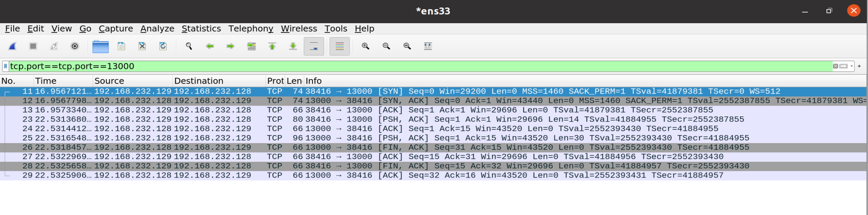Open recent display filters dropdown

pyautogui.click(x=851, y=66)
